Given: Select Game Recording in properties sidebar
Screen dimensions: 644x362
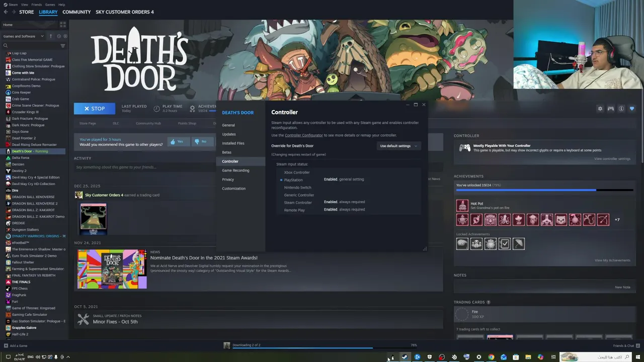Looking at the screenshot, I should click(x=235, y=170).
